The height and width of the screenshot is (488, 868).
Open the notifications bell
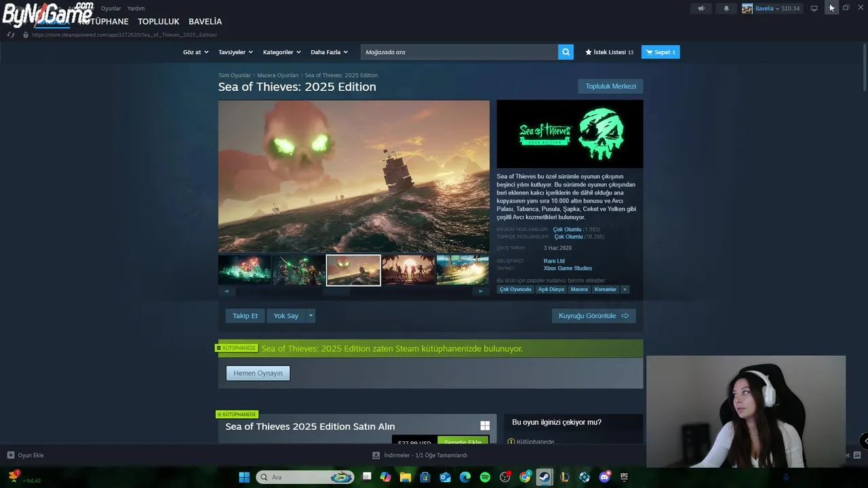tap(726, 8)
